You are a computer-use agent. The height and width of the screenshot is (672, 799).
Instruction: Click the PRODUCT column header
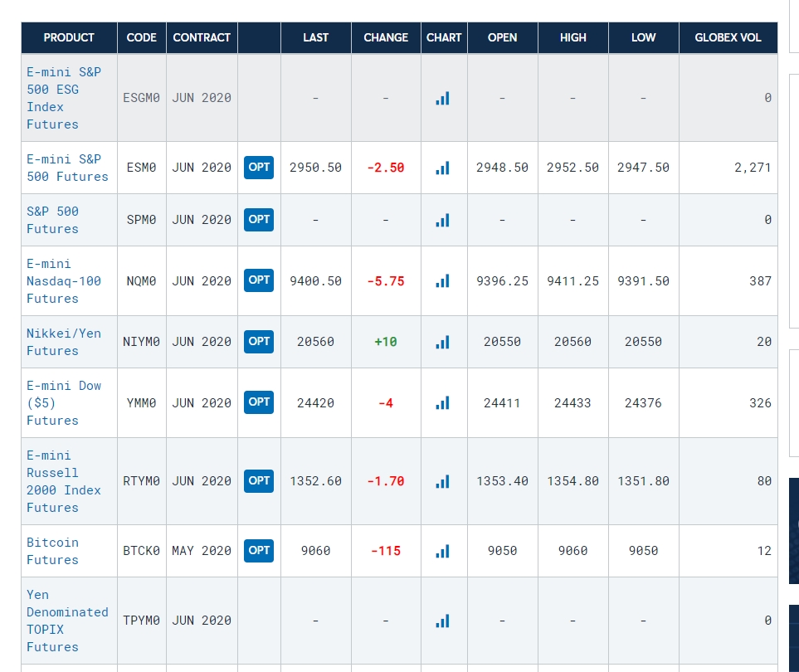[x=69, y=37]
